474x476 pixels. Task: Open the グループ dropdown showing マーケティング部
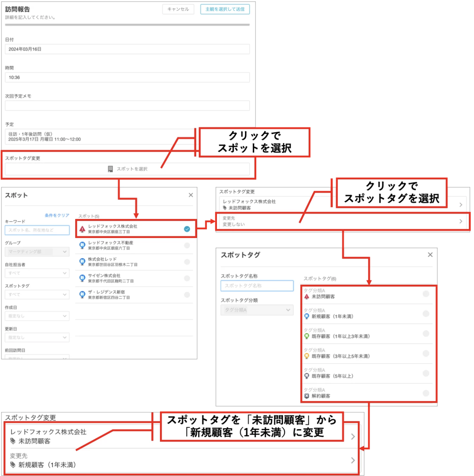point(37,252)
